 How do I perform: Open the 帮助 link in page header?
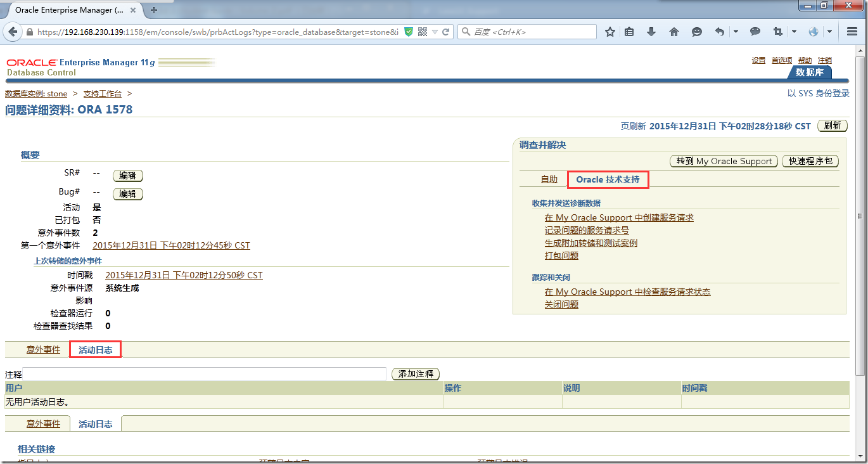805,60
